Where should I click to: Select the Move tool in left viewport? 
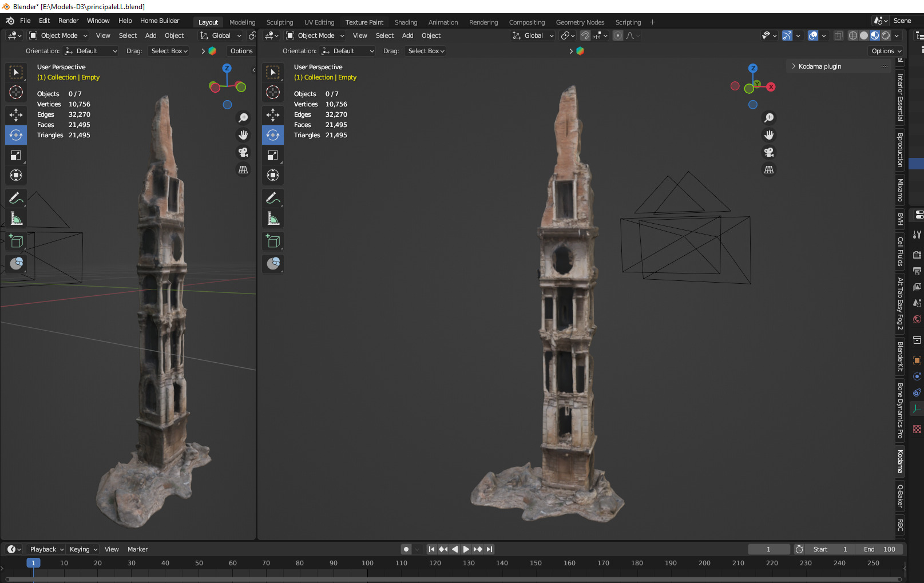tap(16, 115)
